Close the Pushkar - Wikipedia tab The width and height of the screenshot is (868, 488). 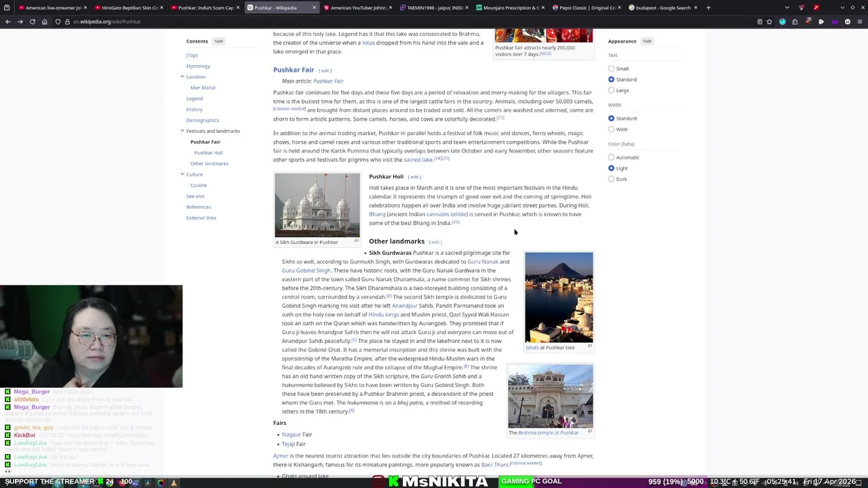[x=314, y=7]
